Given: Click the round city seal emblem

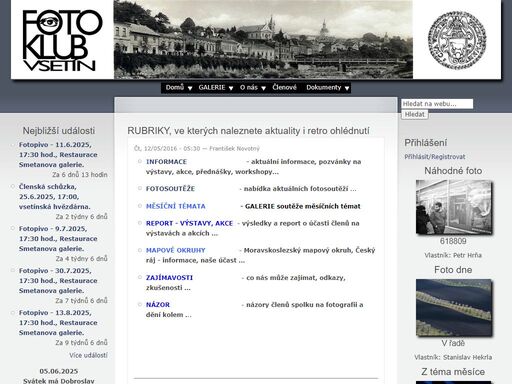Looking at the screenshot, I should tap(457, 40).
